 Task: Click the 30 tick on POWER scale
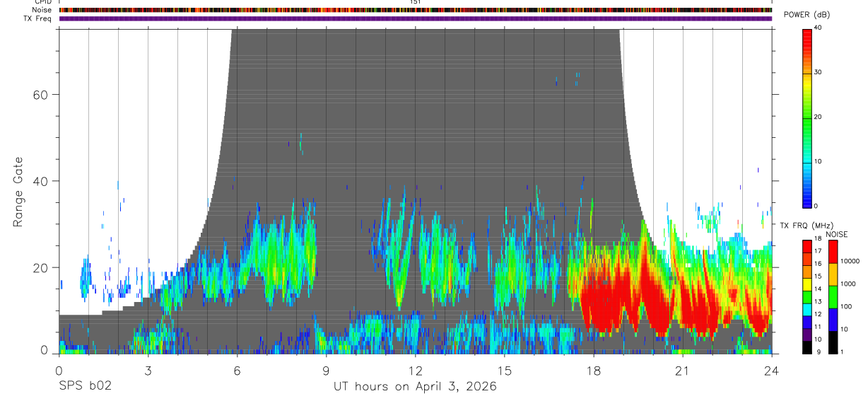click(x=818, y=72)
